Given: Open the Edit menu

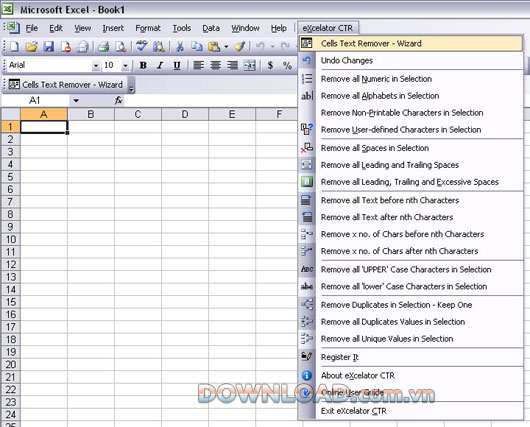Looking at the screenshot, I should pyautogui.click(x=56, y=28).
